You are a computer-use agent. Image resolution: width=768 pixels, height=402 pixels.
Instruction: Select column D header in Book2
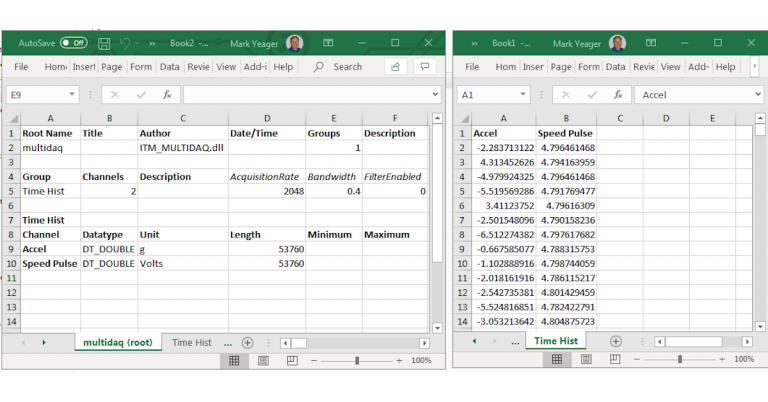pyautogui.click(x=267, y=118)
